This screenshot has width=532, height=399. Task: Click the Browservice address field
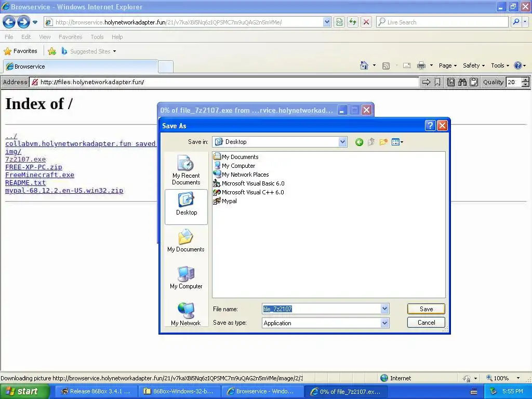coord(224,82)
